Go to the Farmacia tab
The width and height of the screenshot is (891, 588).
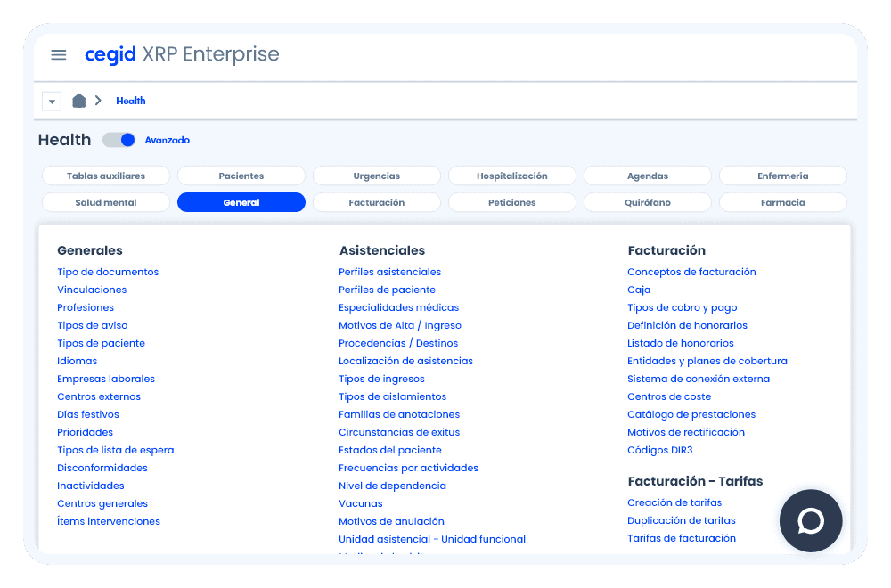pos(782,203)
